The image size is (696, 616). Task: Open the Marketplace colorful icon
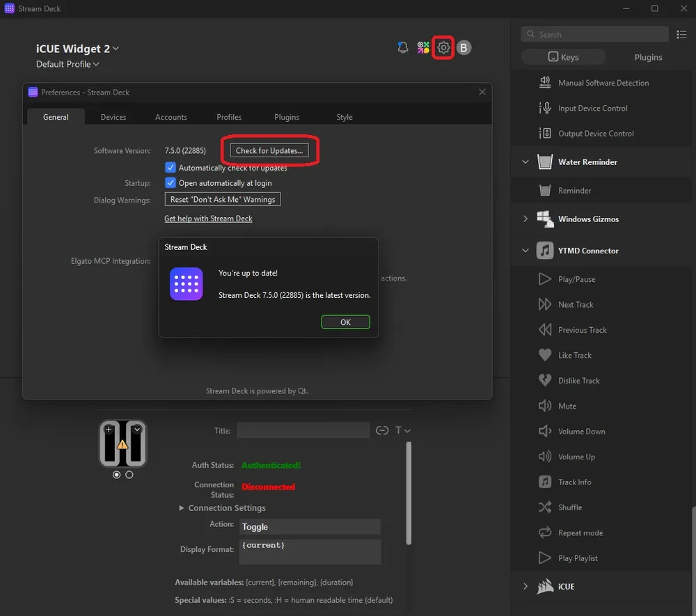423,47
